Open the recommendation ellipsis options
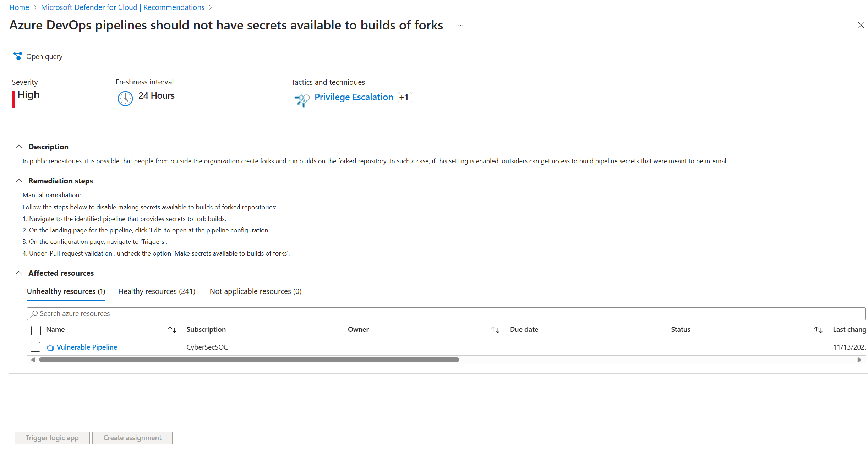Screen dimensions: 868x455 pos(460,25)
